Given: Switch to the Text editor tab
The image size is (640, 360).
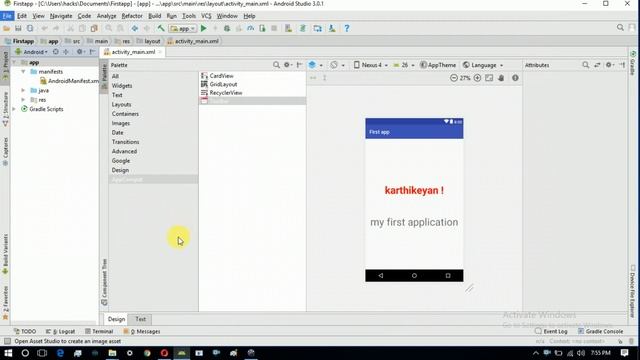Looking at the screenshot, I should click(140, 319).
